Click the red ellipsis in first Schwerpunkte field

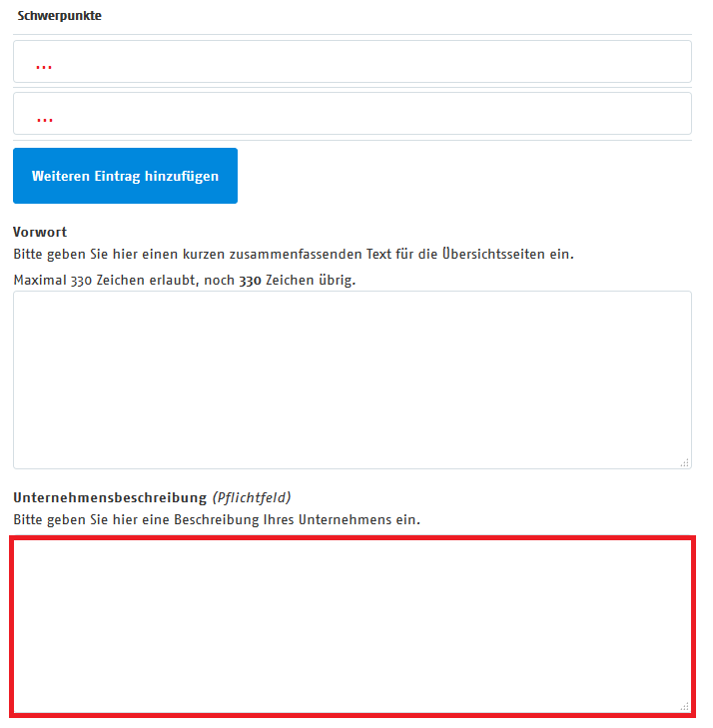[44, 67]
